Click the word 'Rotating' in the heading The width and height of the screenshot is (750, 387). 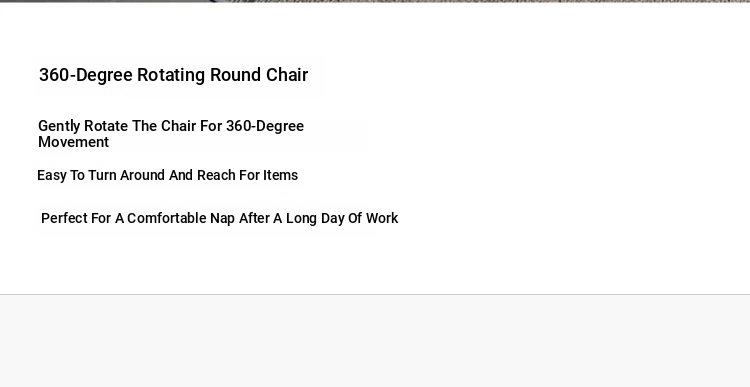coord(171,75)
